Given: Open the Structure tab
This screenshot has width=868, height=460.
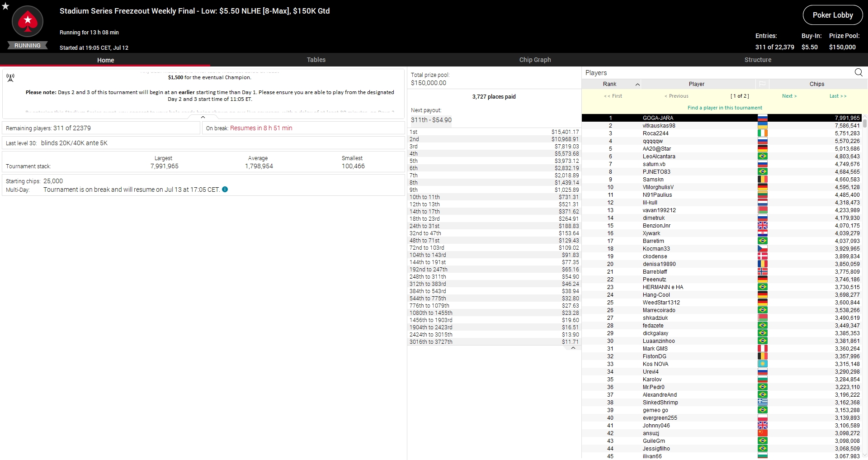Looking at the screenshot, I should click(x=758, y=60).
